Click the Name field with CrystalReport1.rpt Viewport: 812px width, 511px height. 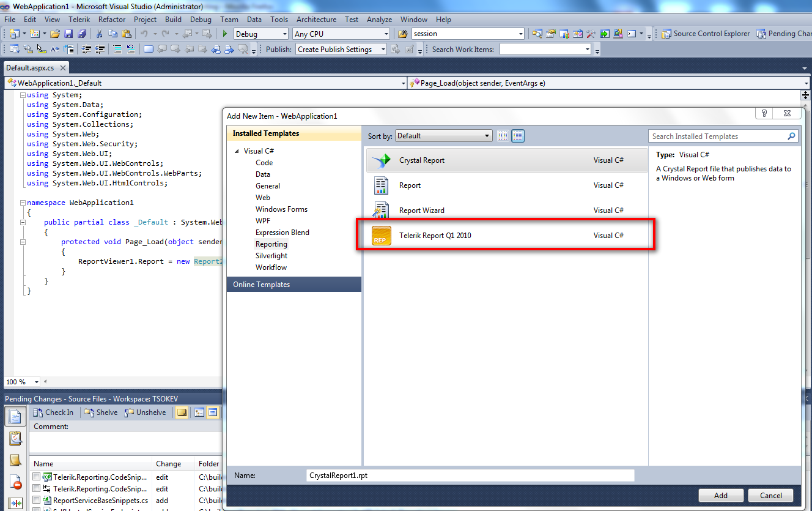click(470, 476)
